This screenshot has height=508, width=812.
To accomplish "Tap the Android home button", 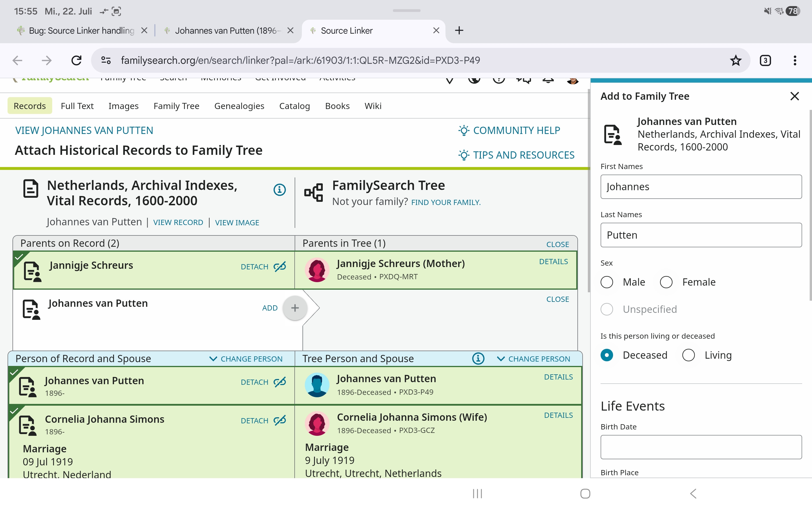I will (x=585, y=494).
